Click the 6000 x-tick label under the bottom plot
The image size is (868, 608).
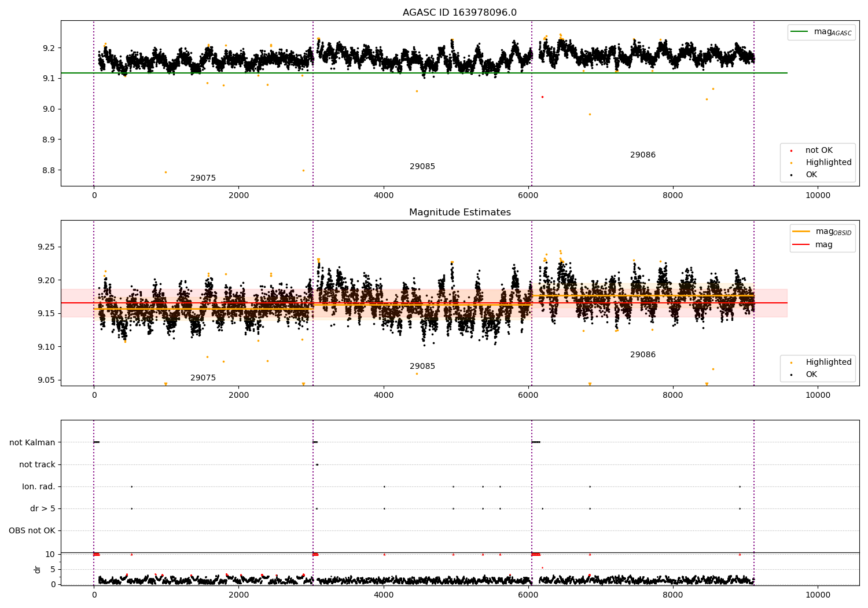coord(528,595)
